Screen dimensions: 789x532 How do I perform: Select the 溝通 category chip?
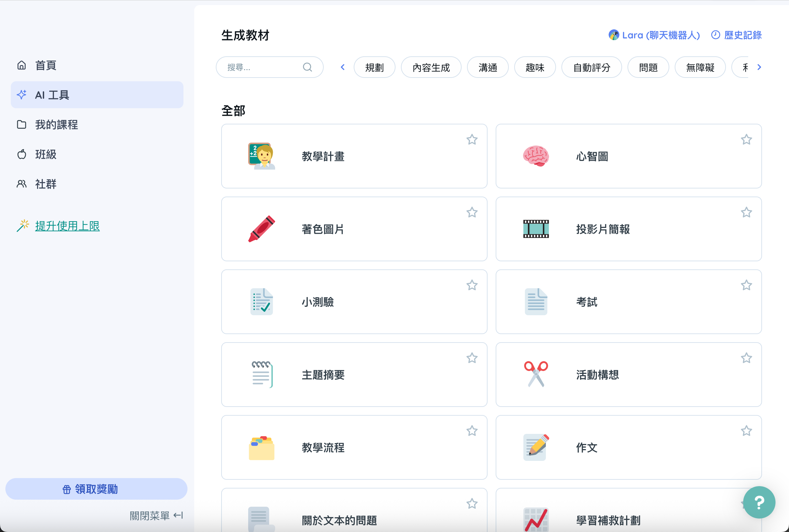(488, 67)
